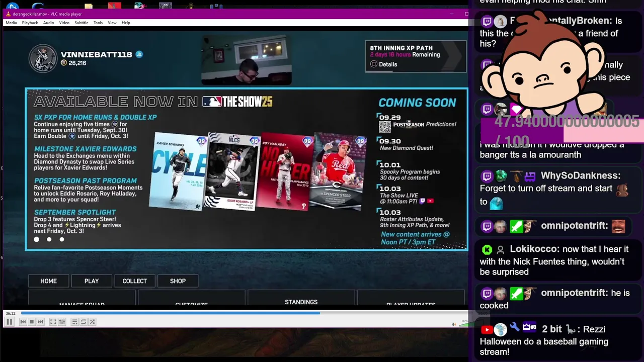This screenshot has width=644, height=362.
Task: Click the verified badge next to VINNIEBATT118
Action: tap(139, 54)
